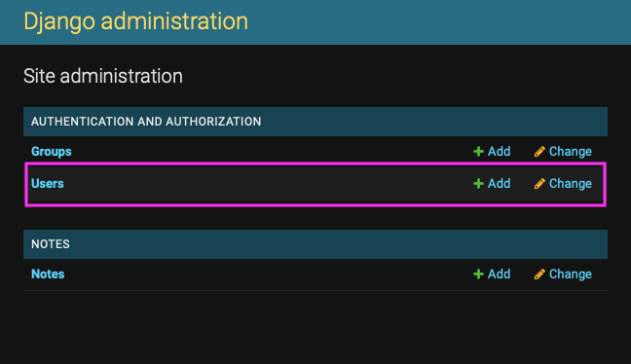The image size is (631, 364).
Task: Click the Change text link for Groups
Action: 571,152
